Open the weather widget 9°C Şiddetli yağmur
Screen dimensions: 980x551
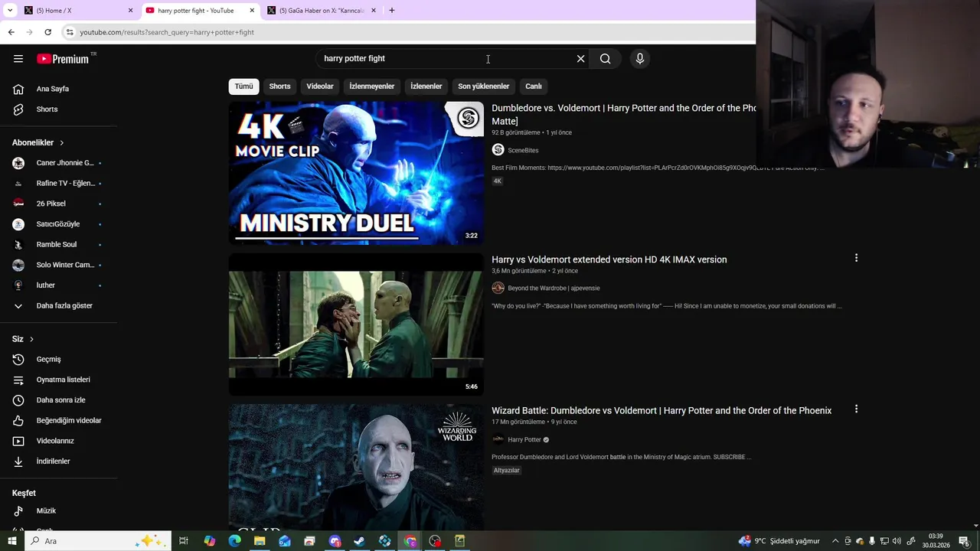(779, 541)
